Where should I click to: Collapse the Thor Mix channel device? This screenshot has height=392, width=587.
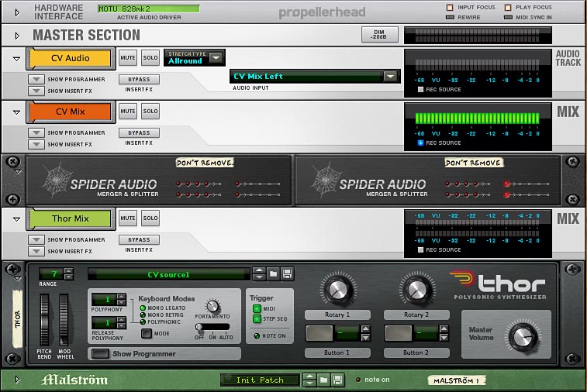(16, 219)
